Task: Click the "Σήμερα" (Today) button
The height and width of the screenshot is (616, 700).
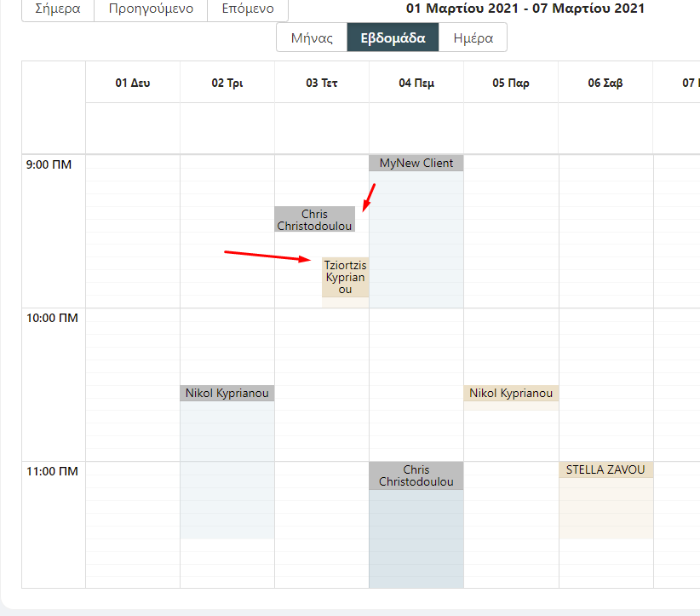Action: tap(56, 10)
